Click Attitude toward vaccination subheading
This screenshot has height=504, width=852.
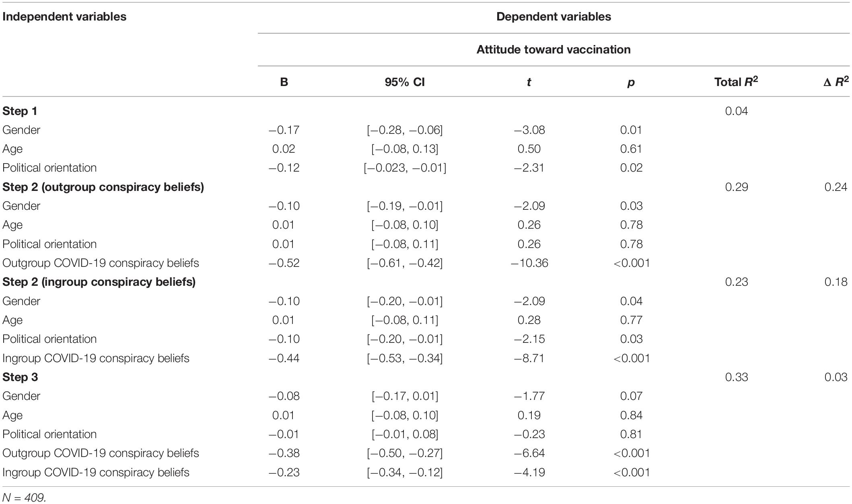pyautogui.click(x=554, y=50)
